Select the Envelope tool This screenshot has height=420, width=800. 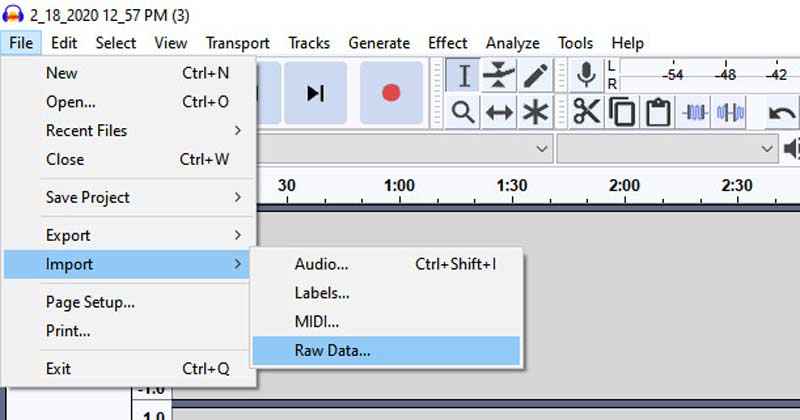pos(499,75)
